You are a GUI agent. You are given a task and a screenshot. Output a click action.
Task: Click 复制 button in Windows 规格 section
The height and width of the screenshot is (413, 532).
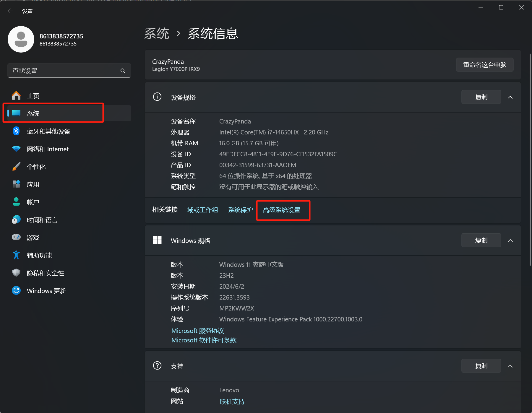click(481, 240)
